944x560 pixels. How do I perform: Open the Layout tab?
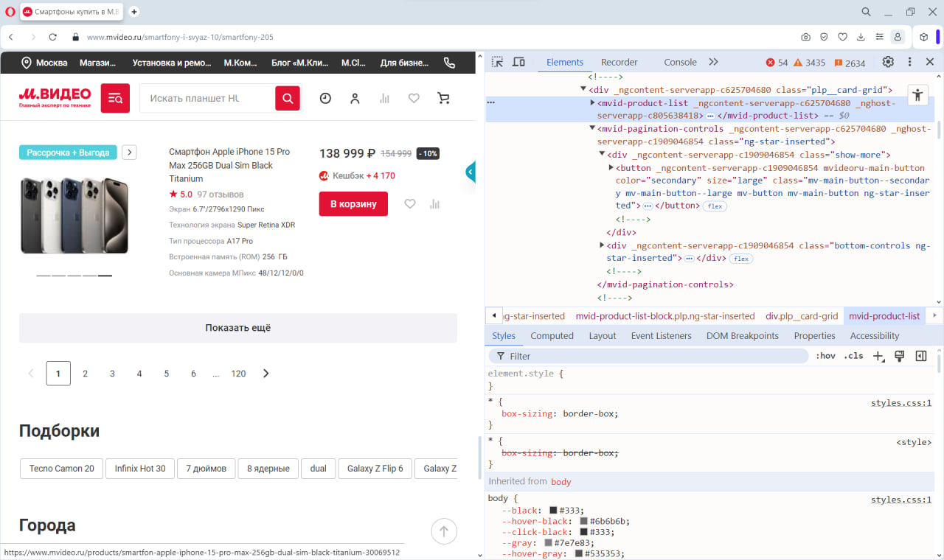603,335
